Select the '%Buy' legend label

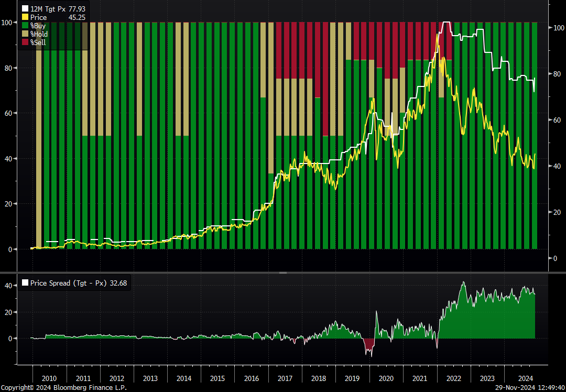point(38,26)
